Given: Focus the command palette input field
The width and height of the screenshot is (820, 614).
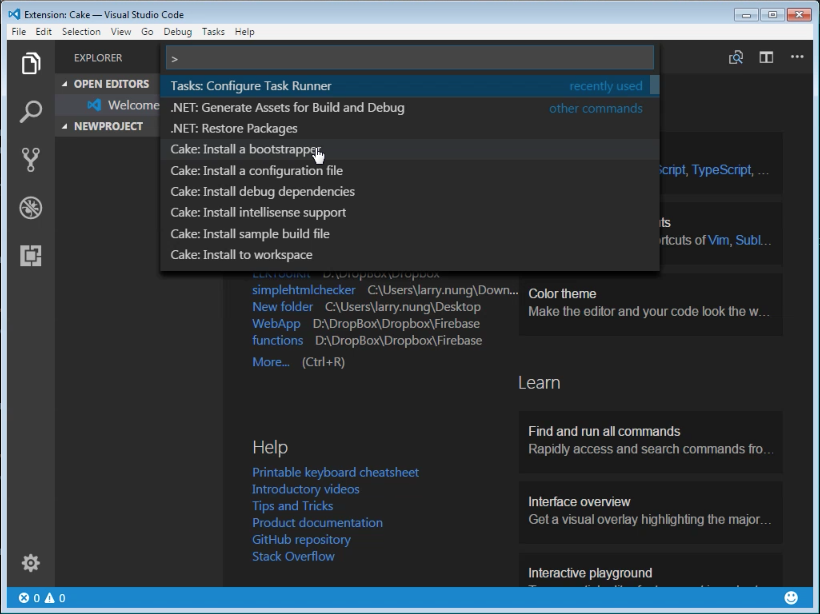Looking at the screenshot, I should pos(410,58).
